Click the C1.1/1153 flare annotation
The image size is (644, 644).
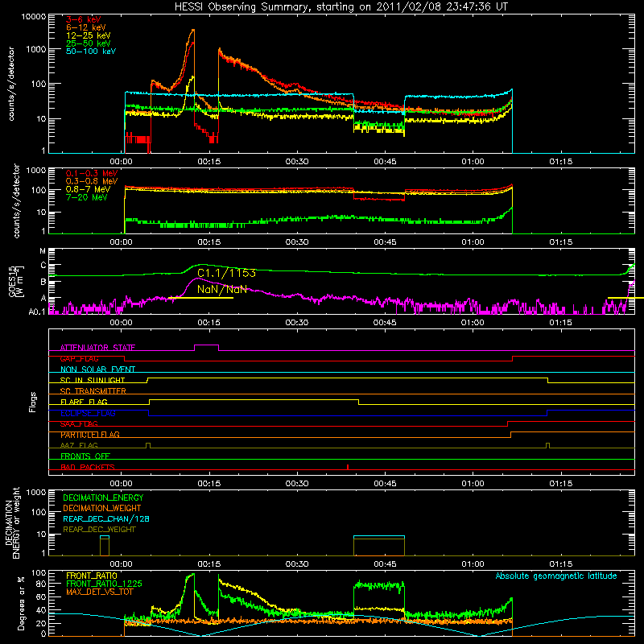tap(226, 273)
